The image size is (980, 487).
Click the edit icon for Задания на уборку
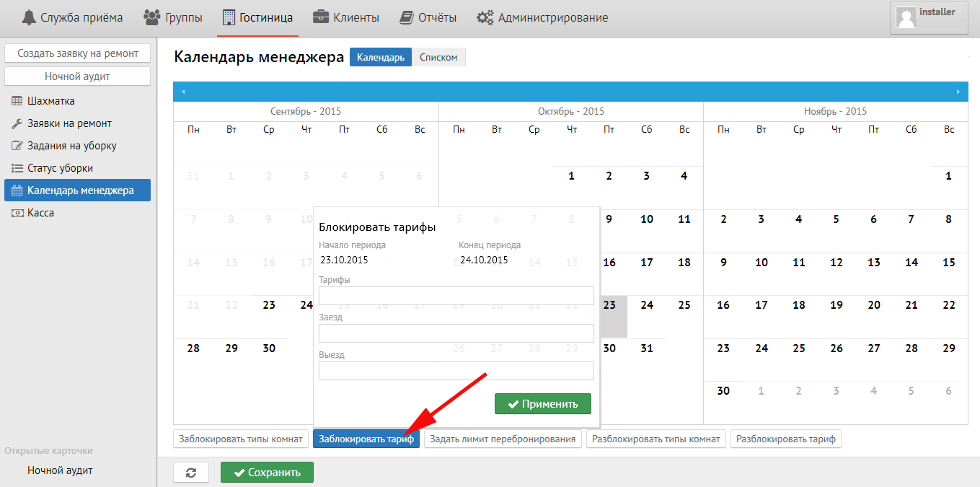17,146
